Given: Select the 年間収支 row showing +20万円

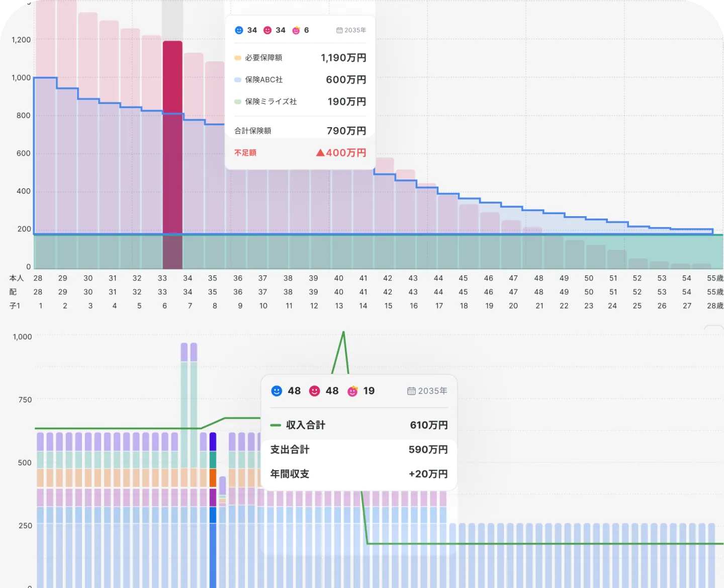Looking at the screenshot, I should click(x=358, y=474).
